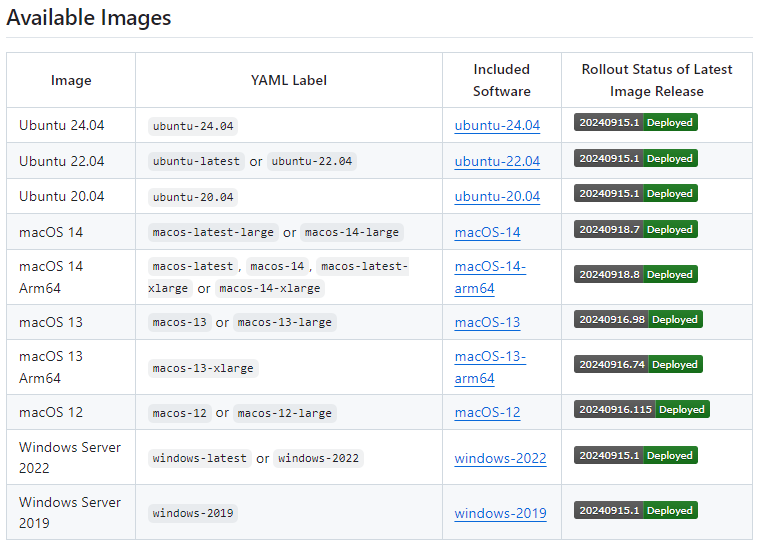Open the ubuntu-20.04 included software link
Viewport: 761px width, 547px height.
point(497,196)
